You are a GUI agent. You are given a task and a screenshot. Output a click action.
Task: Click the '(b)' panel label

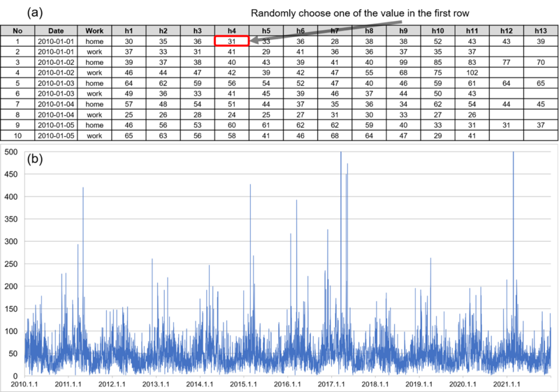pyautogui.click(x=35, y=159)
